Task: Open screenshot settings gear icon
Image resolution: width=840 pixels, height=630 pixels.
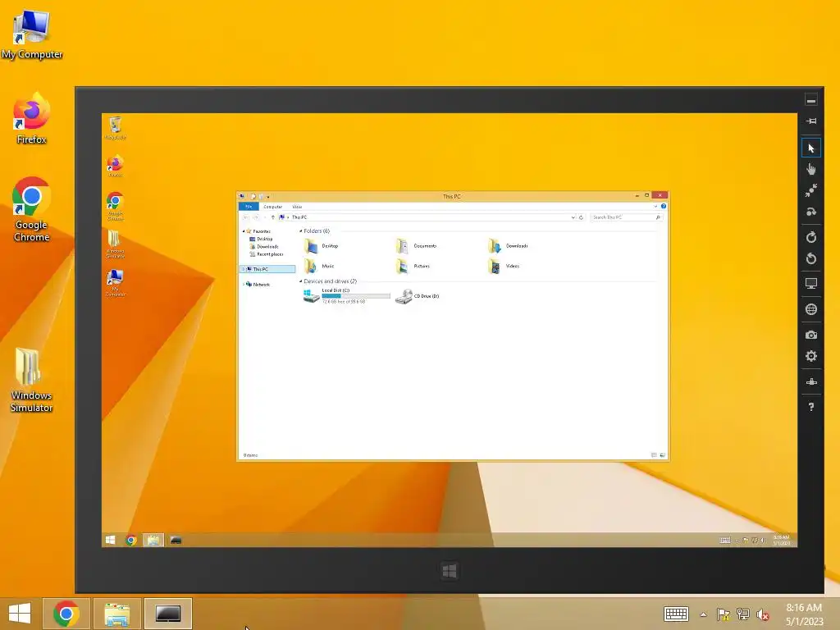Action: (811, 356)
